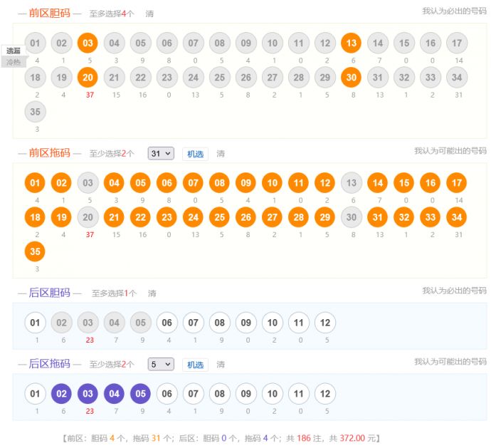Clear 后区胆码 selections with 清
The height and width of the screenshot is (448, 491).
[x=152, y=293]
